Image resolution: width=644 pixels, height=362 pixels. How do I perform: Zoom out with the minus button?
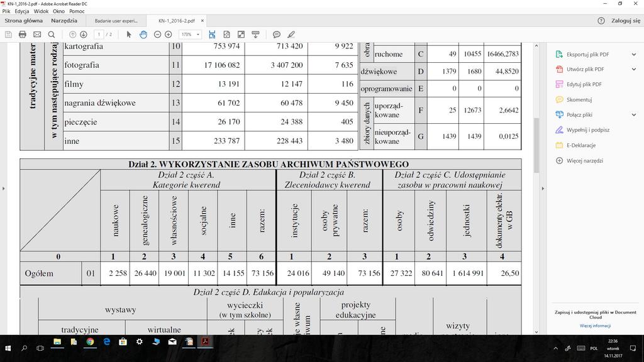point(157,35)
